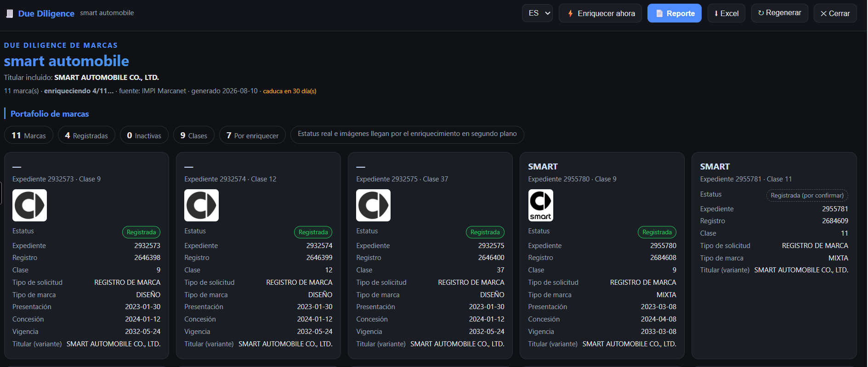Open the Reporte view
Viewport: 868px width, 367px height.
tap(675, 13)
